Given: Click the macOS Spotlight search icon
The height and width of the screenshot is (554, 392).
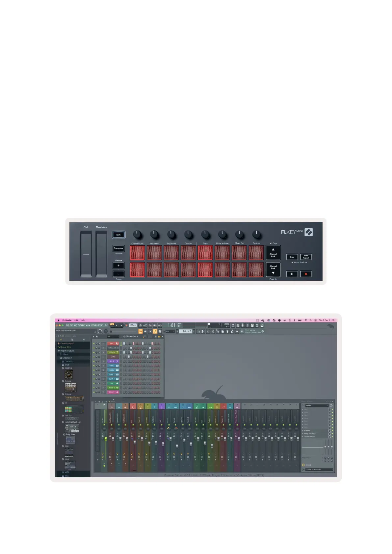Looking at the screenshot, I should [310, 320].
